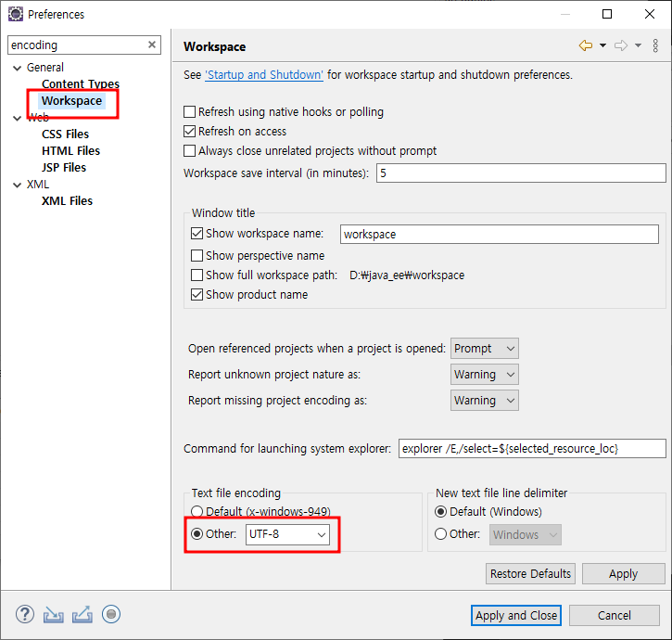This screenshot has height=640, width=672.
Task: Select the XML tree item label
Action: point(38,185)
